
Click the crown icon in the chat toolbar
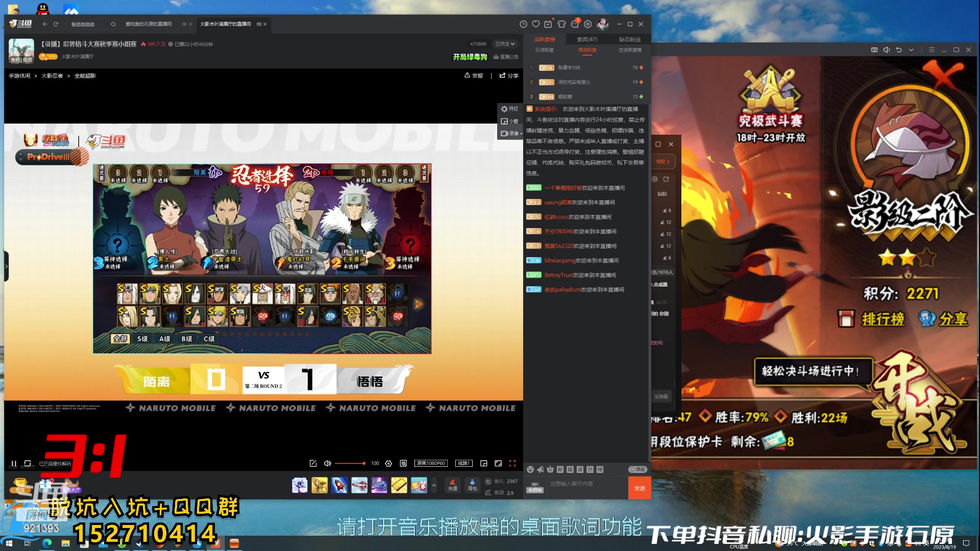(x=550, y=469)
